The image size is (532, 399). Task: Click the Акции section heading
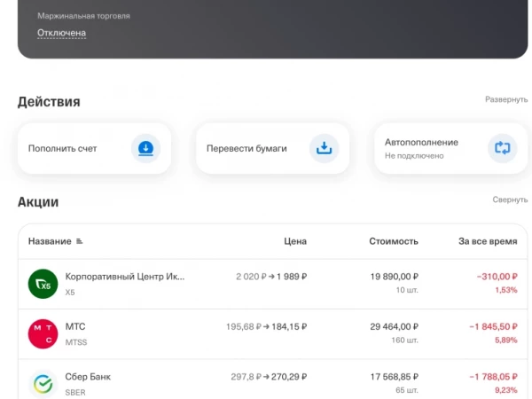[38, 202]
